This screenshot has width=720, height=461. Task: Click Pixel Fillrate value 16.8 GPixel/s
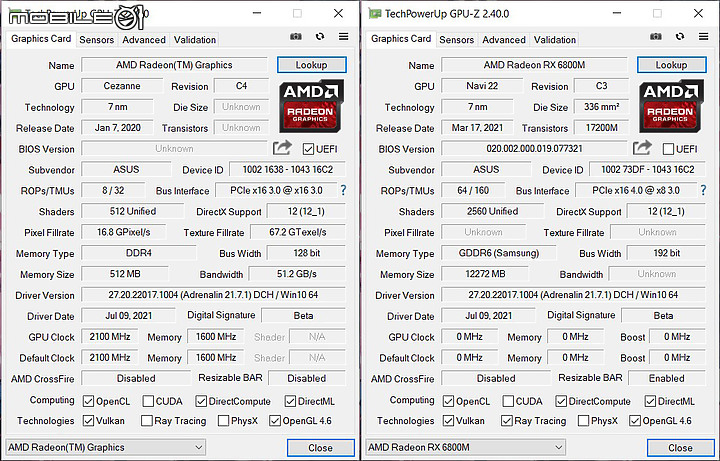pos(124,232)
